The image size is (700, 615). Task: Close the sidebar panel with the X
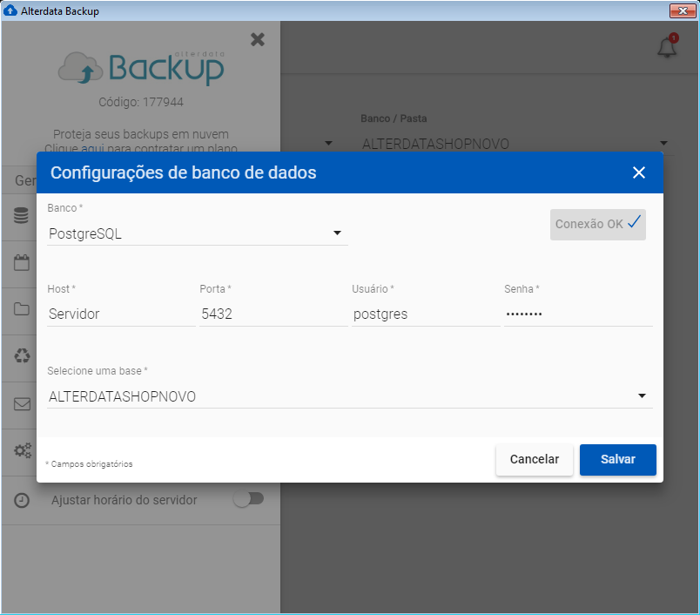coord(257,39)
